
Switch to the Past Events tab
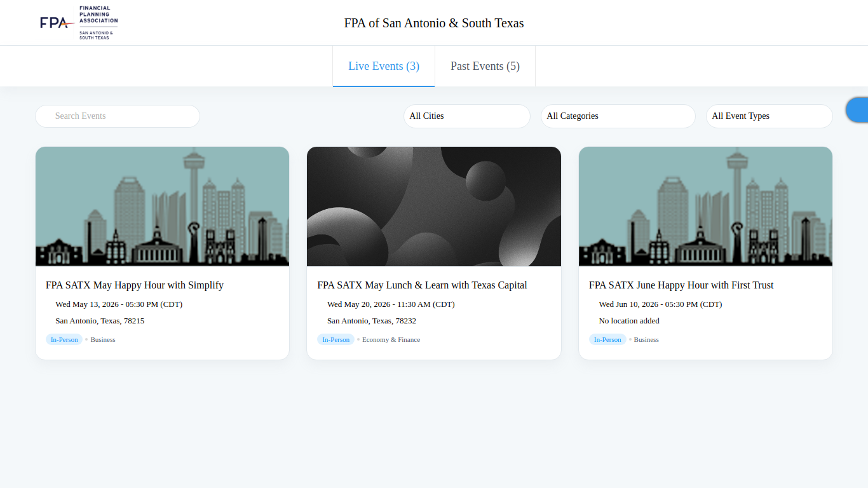tap(485, 66)
